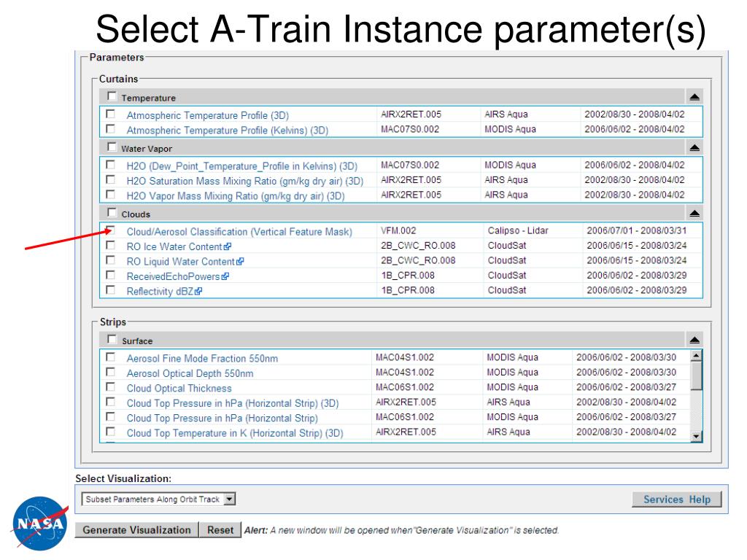Click the Generate Visualization button
The height and width of the screenshot is (560, 747).
136,530
